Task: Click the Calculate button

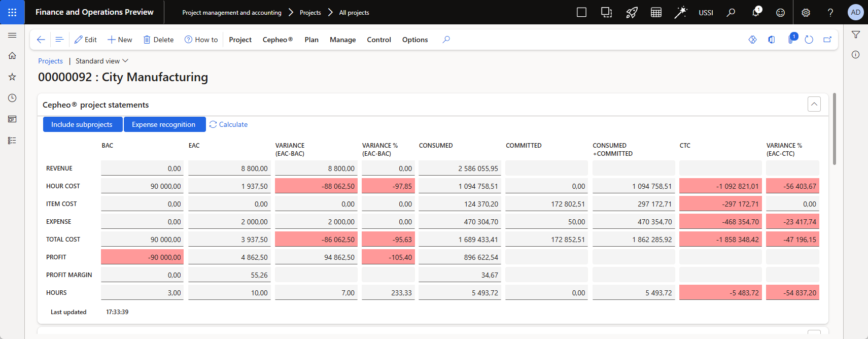Action: pos(228,124)
